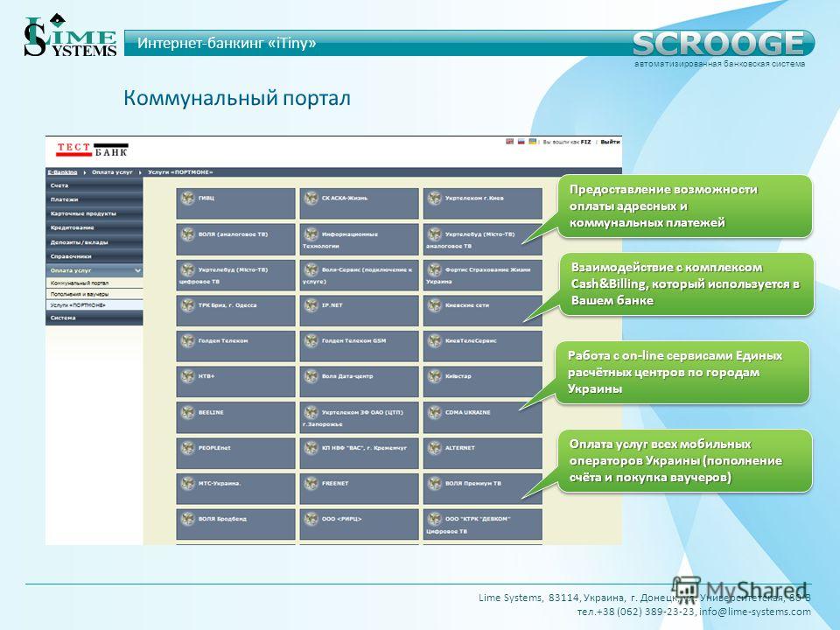This screenshot has height=630, width=840.
Task: Open the Укртелеком ЗФ ОАО г.Запорожье tile
Action: click(x=359, y=418)
